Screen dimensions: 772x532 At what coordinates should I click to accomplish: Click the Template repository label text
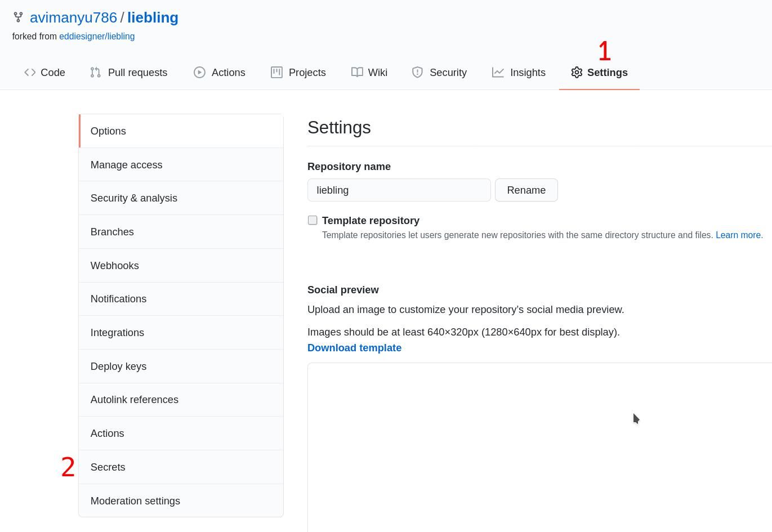371,221
